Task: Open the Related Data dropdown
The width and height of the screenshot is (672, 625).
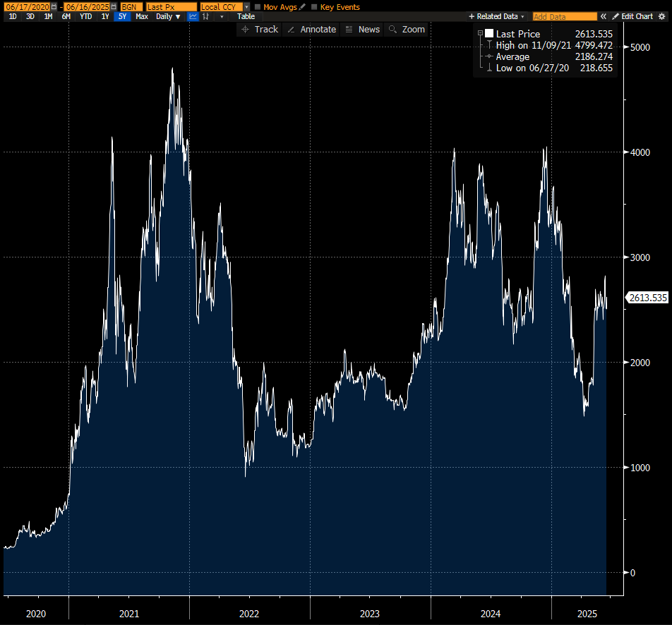Action: tap(496, 16)
